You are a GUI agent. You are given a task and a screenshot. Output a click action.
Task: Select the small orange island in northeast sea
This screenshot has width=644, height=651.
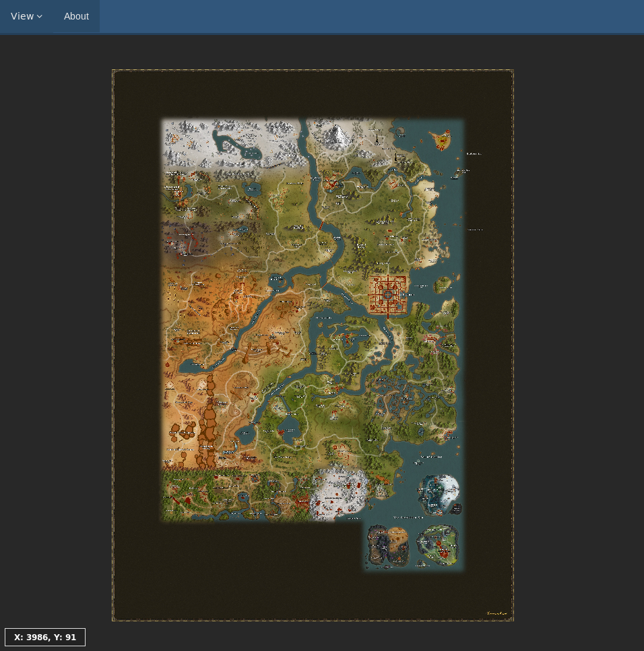click(x=443, y=141)
